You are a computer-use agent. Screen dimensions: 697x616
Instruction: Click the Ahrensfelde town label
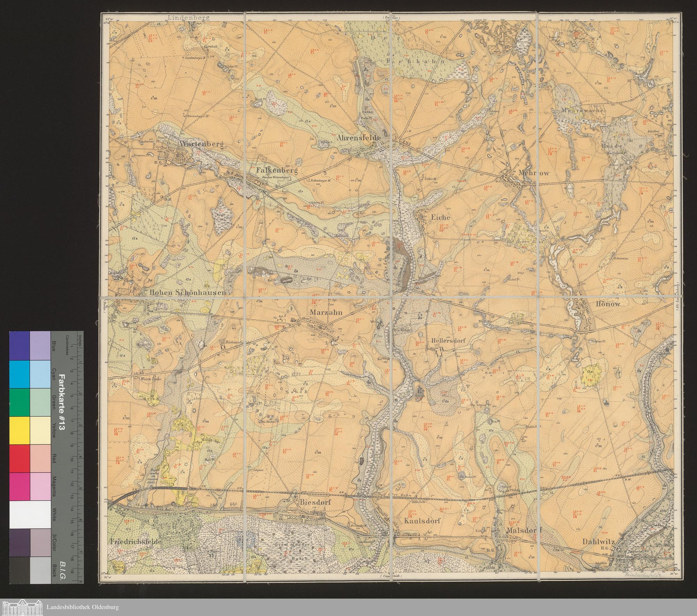358,138
